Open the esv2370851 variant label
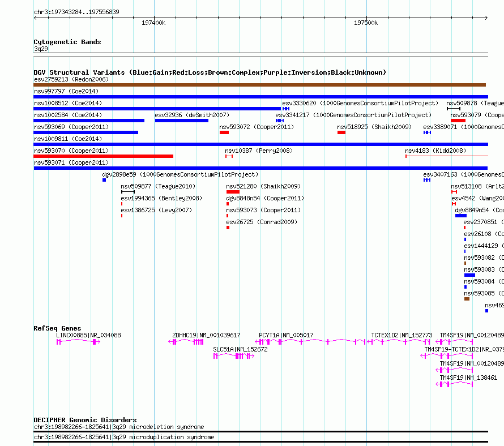 [484, 222]
